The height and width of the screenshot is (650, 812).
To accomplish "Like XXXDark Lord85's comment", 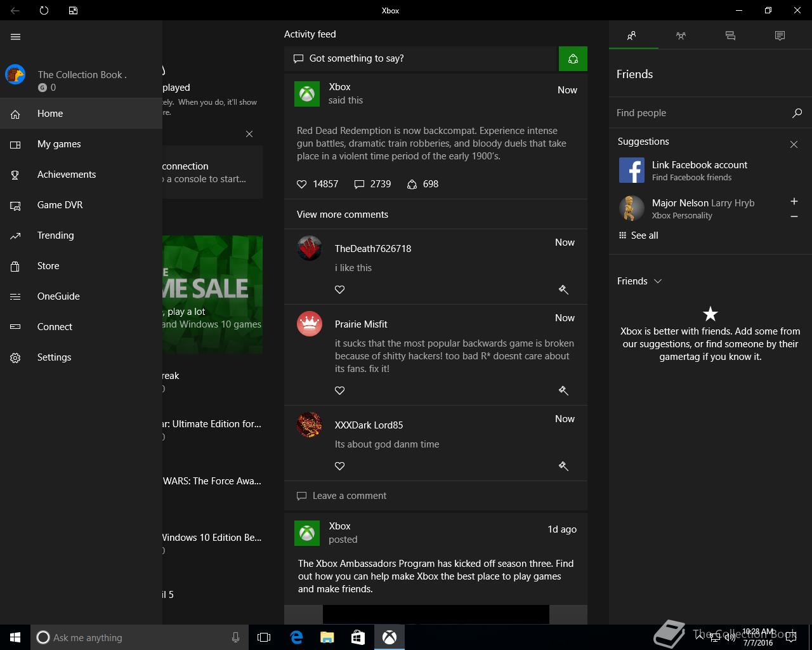I will point(340,466).
